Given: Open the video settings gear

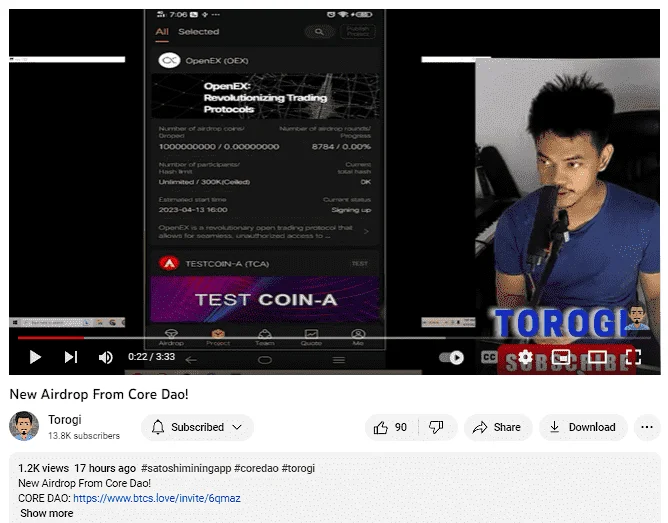Looking at the screenshot, I should coord(525,357).
